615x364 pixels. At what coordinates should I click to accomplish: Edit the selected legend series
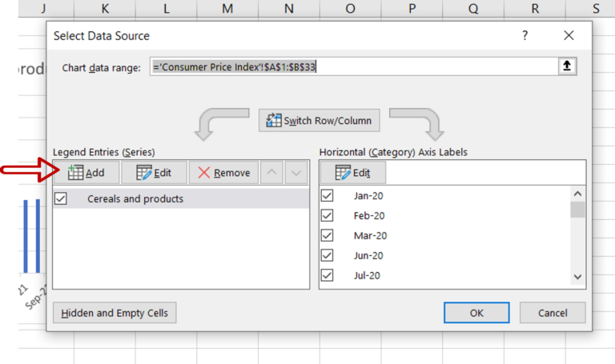[x=154, y=173]
